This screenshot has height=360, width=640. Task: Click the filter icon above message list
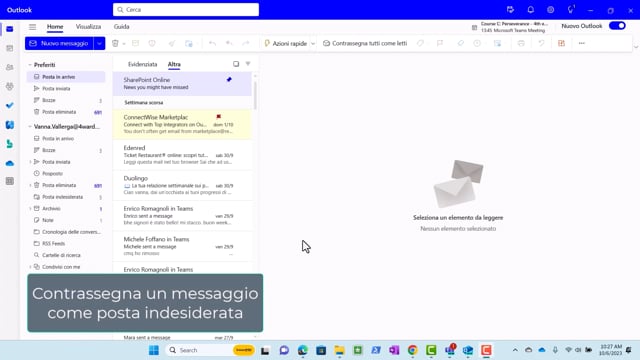(x=248, y=64)
